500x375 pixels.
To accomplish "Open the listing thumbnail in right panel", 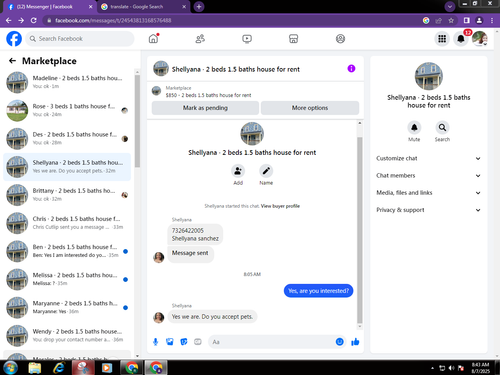I will pos(429,76).
